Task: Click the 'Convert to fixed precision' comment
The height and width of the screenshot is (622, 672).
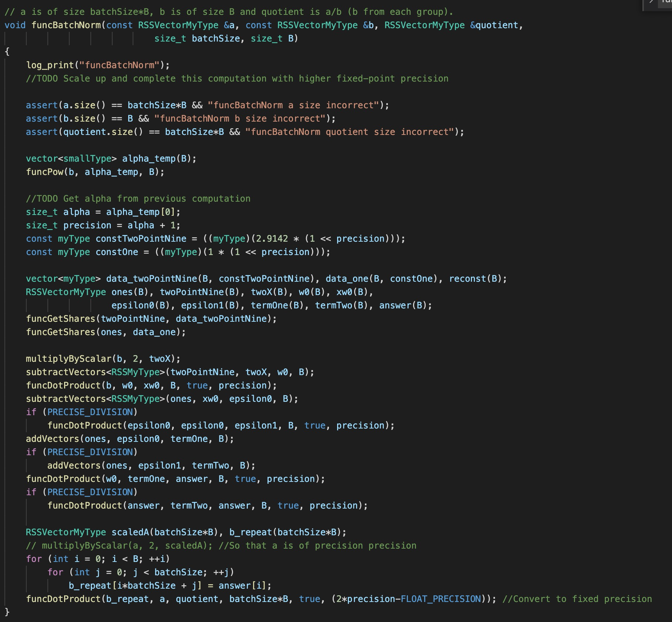Action: point(577,599)
